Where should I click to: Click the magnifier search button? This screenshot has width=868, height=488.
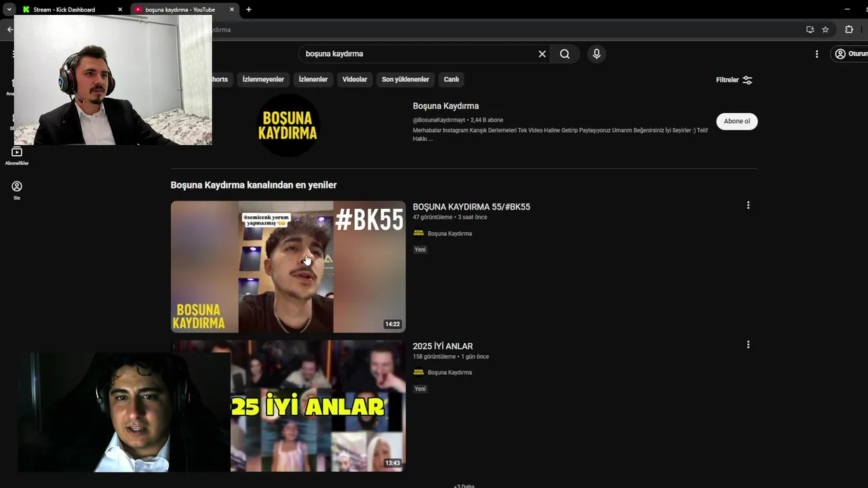coord(565,54)
